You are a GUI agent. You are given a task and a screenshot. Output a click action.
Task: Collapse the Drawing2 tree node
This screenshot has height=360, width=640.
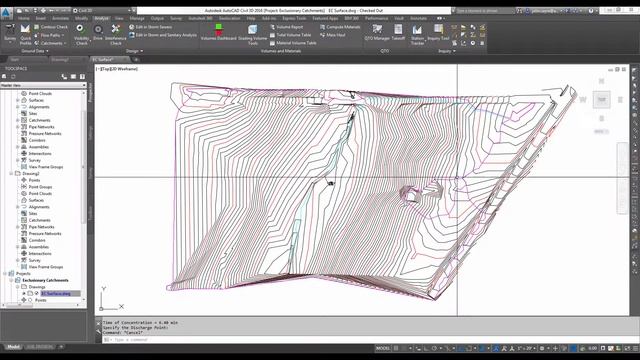[x=11, y=173]
